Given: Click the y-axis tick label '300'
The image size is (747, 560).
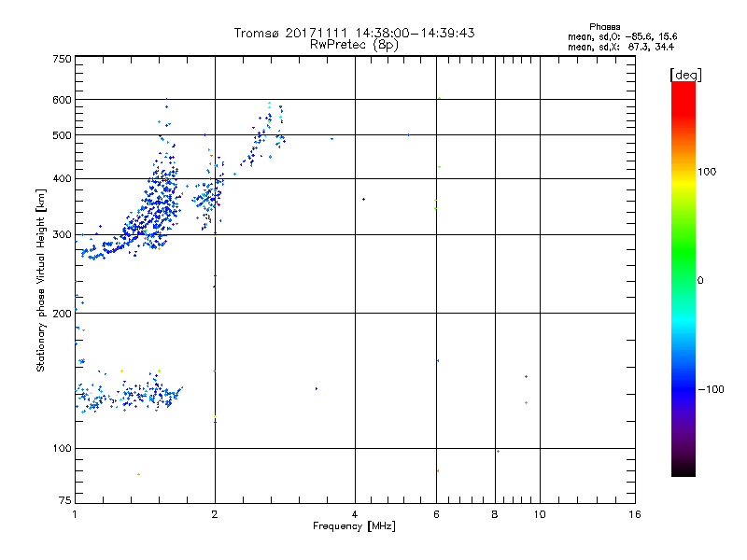Looking at the screenshot, I should click(x=62, y=235).
